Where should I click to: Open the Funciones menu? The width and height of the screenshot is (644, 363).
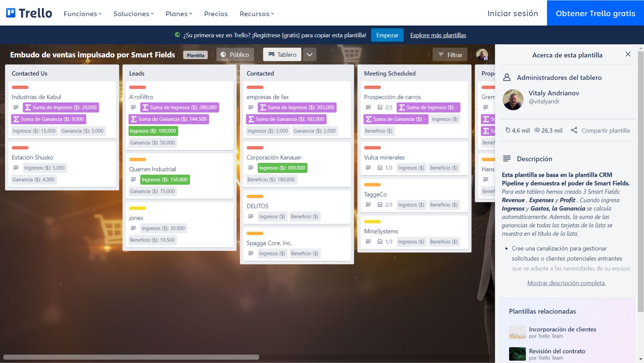83,14
